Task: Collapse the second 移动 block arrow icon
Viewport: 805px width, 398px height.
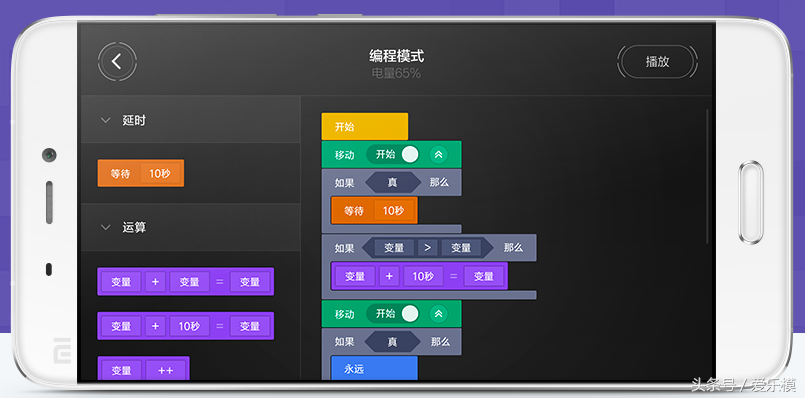Action: pyautogui.click(x=438, y=314)
